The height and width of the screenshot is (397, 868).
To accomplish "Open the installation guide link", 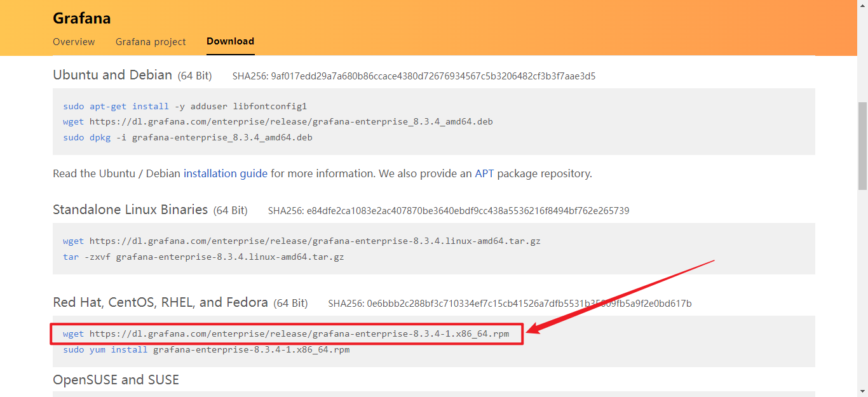I will (x=226, y=173).
